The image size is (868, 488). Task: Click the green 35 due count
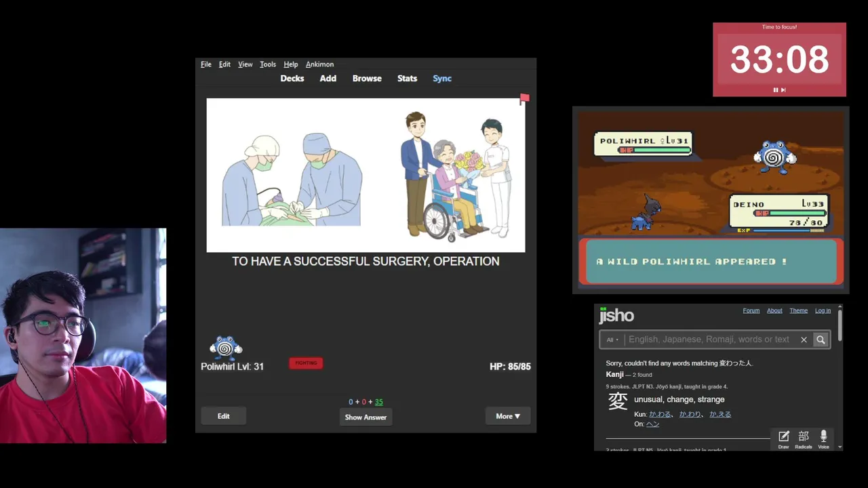coord(378,402)
